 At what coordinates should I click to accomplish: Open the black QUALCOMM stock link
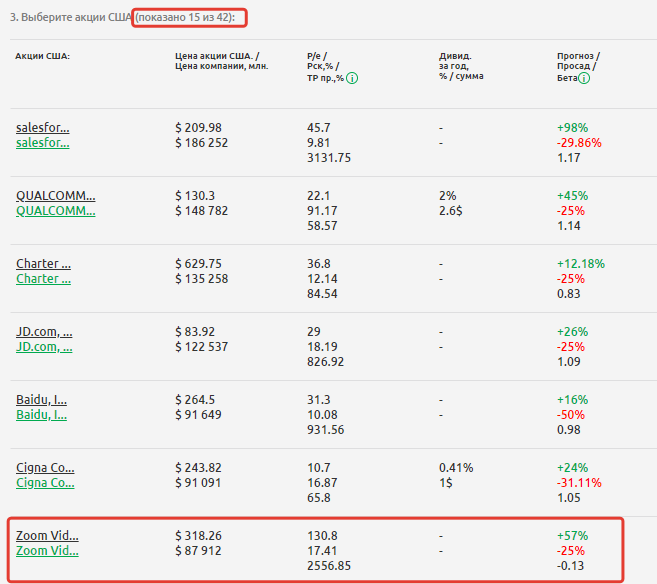(56, 195)
